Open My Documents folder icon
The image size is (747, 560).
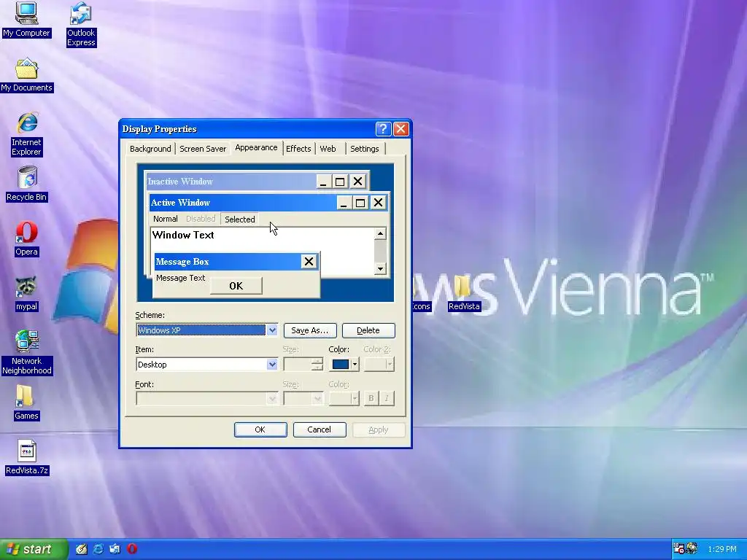point(26,75)
